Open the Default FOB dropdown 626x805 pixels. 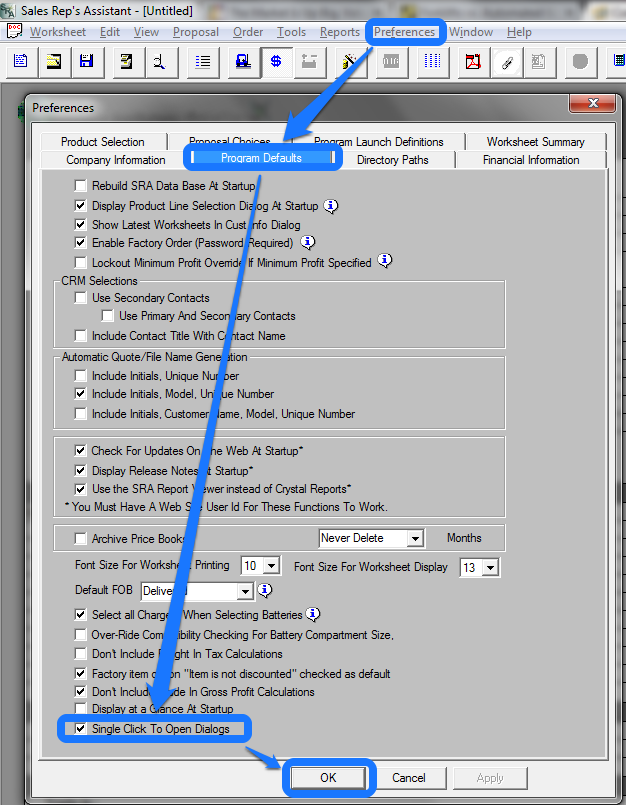point(245,591)
